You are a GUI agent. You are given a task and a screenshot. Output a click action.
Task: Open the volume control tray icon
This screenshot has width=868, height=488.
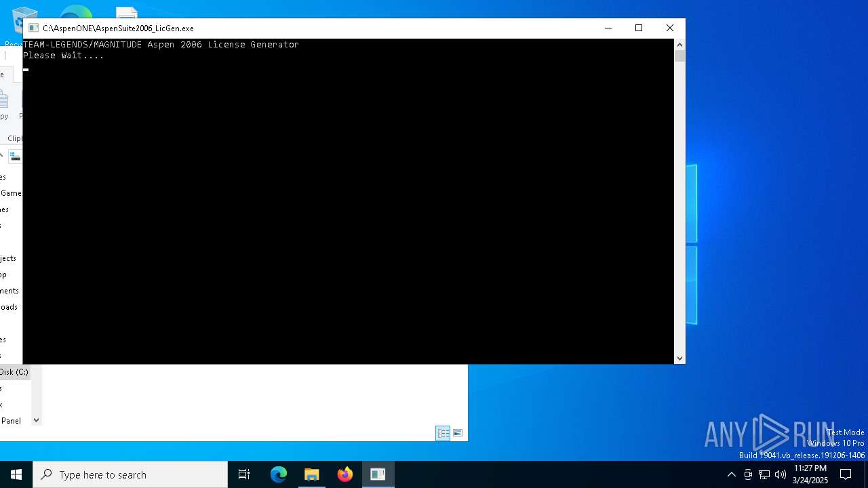pos(781,474)
